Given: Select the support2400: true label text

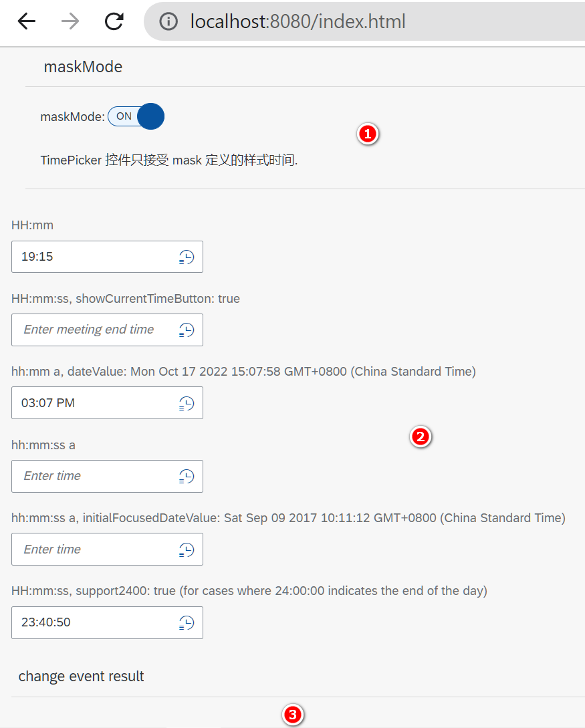Looking at the screenshot, I should 249,590.
